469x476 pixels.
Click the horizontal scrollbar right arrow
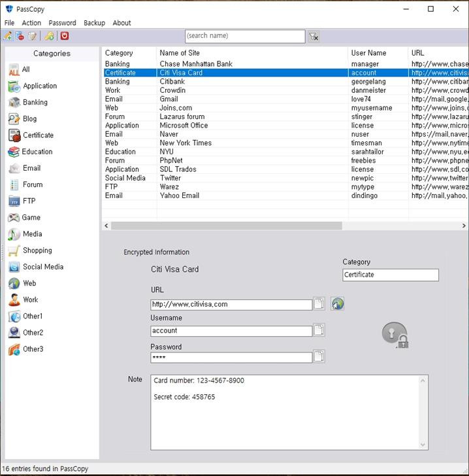464,226
